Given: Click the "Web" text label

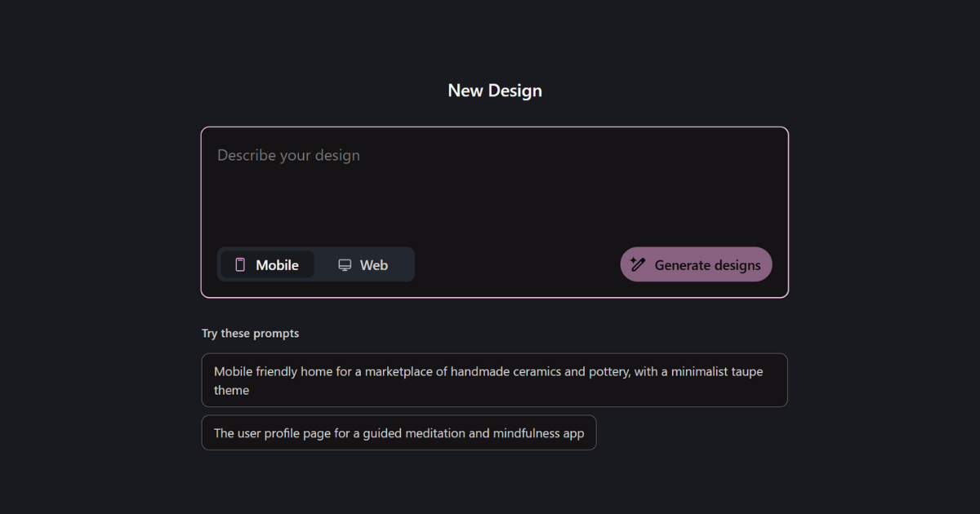Looking at the screenshot, I should (x=374, y=265).
